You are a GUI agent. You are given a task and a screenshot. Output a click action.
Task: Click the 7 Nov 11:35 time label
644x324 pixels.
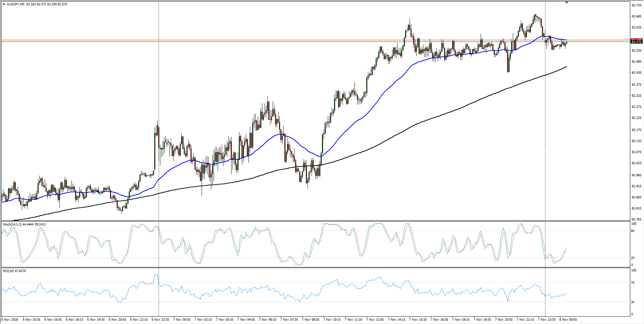pyautogui.click(x=354, y=320)
